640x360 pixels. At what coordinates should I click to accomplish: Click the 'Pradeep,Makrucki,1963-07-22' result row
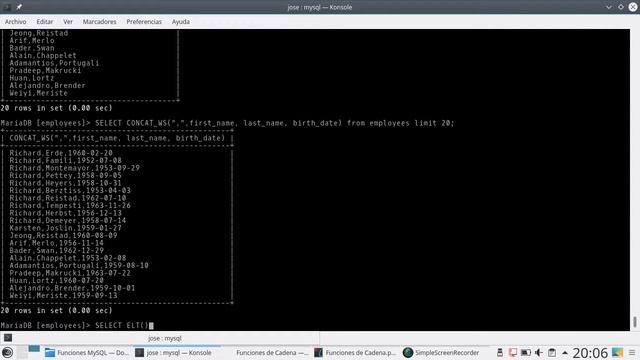tap(70, 273)
